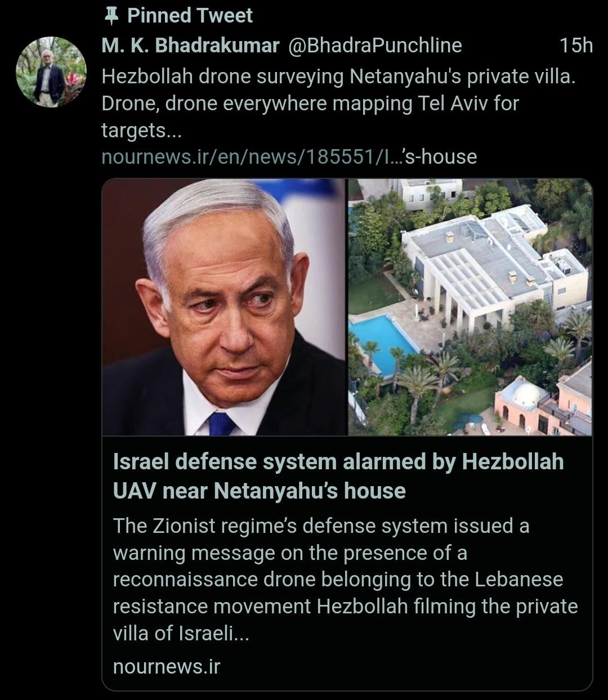The image size is (608, 700).
Task: Click the @BhadraPunchline handle
Action: point(375,46)
